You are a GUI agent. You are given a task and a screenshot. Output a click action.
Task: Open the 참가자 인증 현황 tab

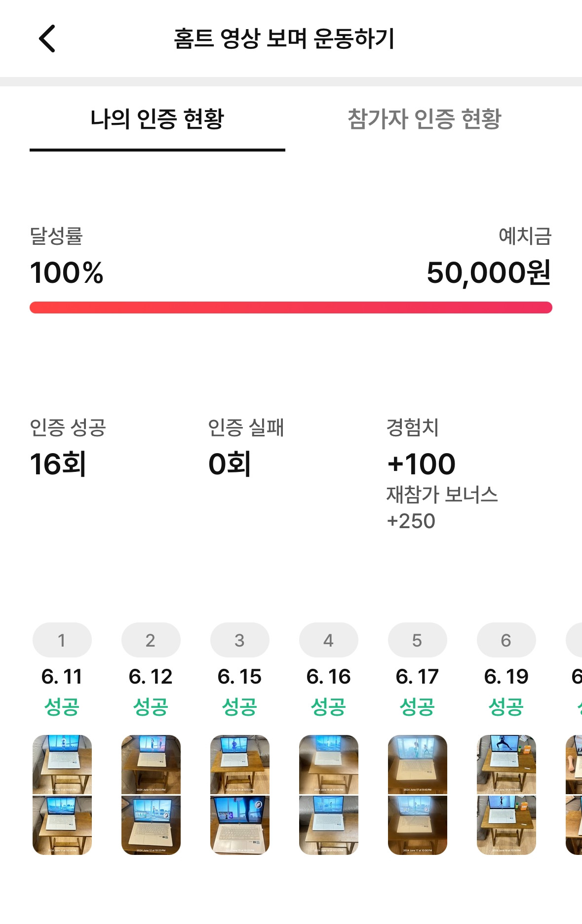pos(424,119)
